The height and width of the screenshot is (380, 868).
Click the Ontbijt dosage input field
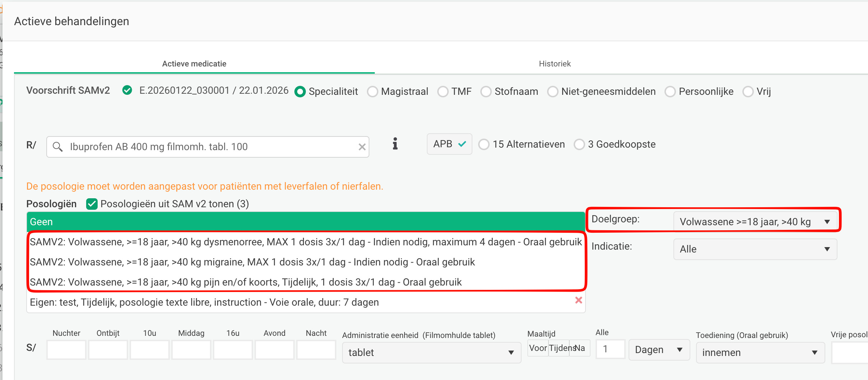(108, 350)
